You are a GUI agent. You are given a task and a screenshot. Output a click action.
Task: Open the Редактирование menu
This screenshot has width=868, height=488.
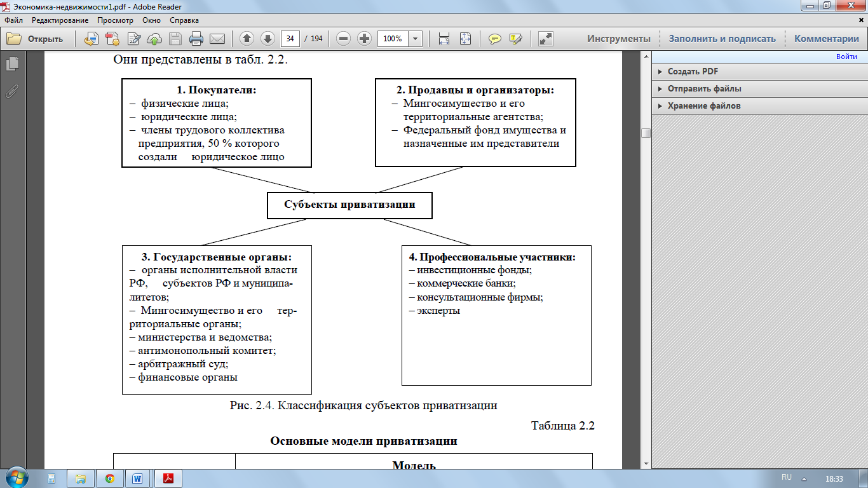(60, 20)
